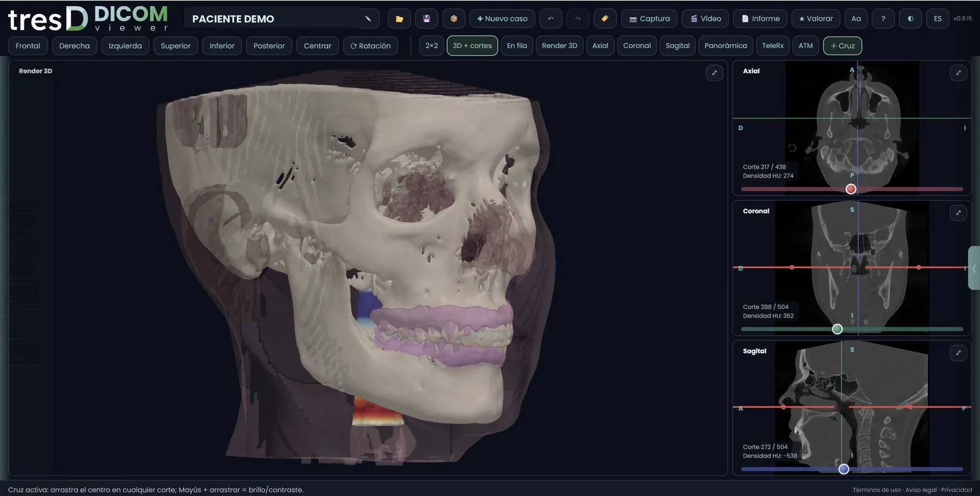This screenshot has height=496, width=980.
Task: Take a screenshot with Captura
Action: pos(649,18)
